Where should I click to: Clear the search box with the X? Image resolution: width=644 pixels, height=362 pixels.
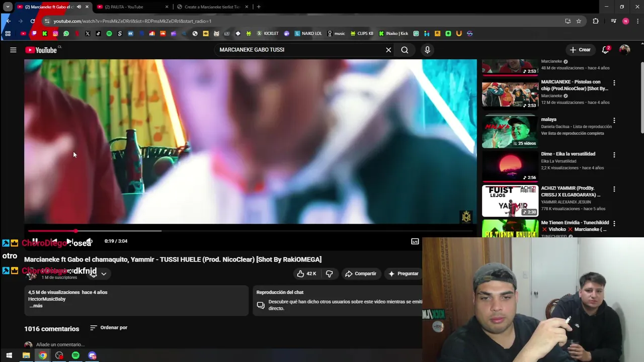(388, 50)
